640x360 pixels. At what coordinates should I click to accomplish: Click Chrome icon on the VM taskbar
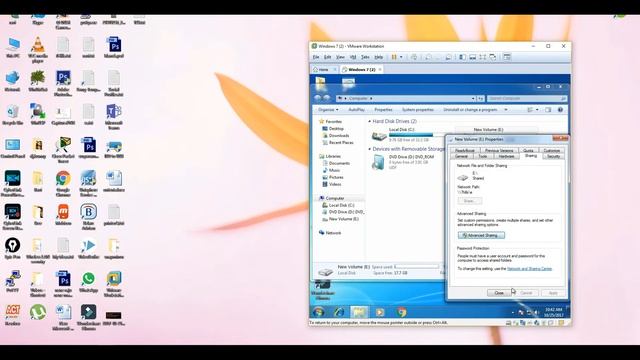coord(402,312)
